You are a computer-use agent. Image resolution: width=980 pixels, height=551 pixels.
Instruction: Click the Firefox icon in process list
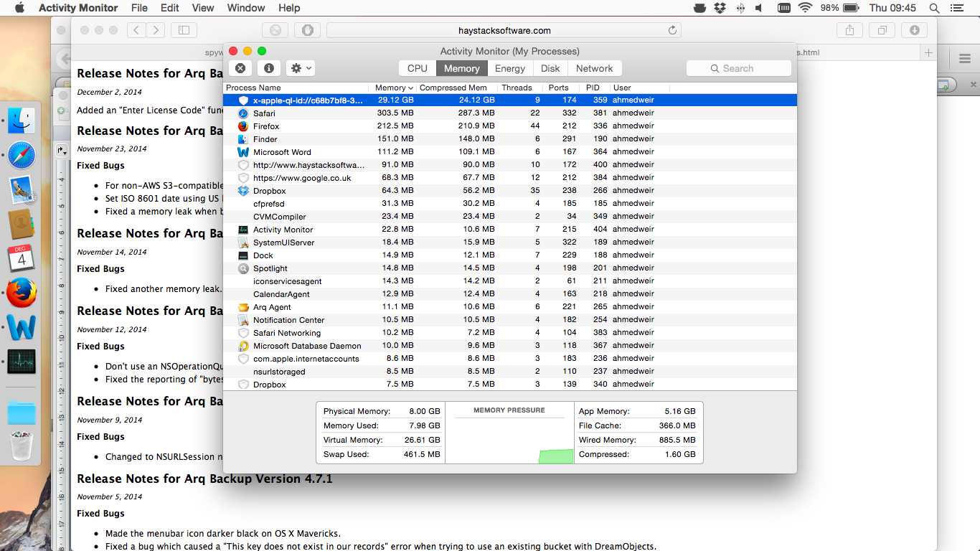click(243, 126)
